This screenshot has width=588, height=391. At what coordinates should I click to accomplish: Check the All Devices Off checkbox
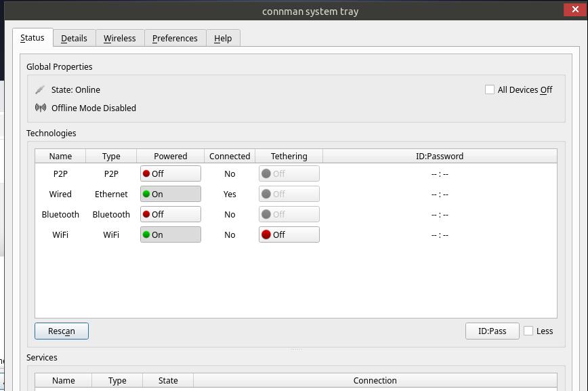490,89
